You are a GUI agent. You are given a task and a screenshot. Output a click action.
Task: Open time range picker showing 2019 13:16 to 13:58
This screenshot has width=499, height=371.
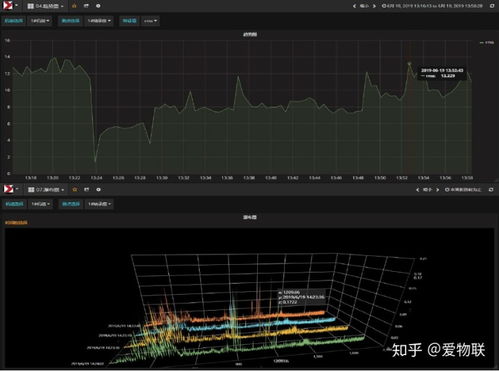pos(432,6)
